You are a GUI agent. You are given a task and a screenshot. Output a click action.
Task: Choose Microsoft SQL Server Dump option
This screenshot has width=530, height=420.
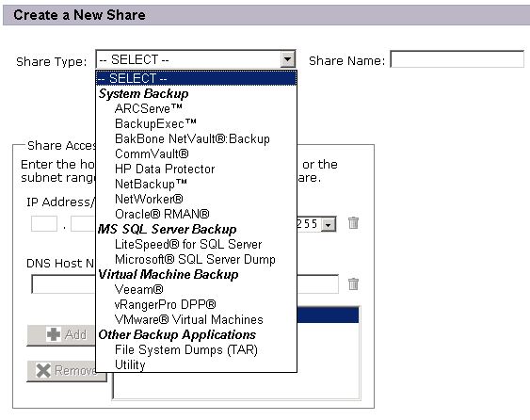coord(196,259)
